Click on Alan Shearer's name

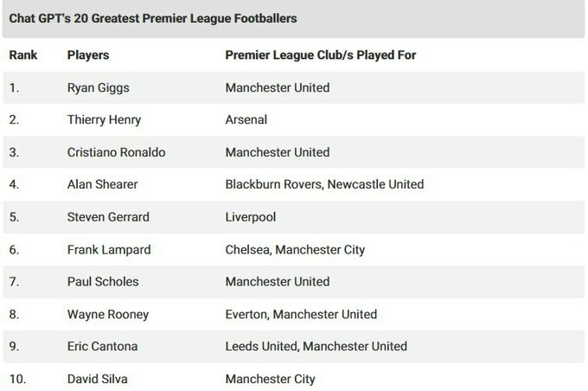[102, 184]
